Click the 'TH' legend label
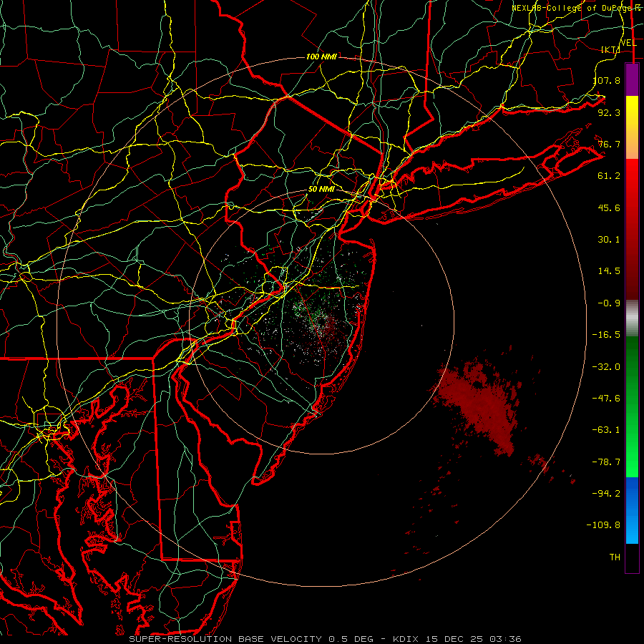644x644 pixels. [615, 557]
